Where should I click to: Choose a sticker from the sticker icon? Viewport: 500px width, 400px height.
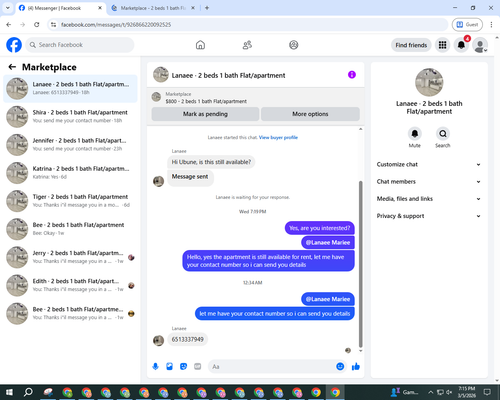(x=183, y=367)
